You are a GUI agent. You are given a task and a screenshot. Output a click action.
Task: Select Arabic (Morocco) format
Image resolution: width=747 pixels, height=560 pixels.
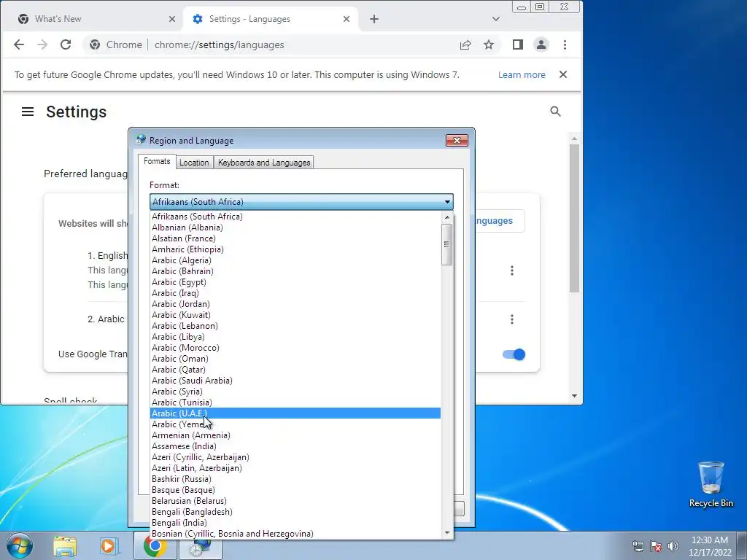point(295,348)
